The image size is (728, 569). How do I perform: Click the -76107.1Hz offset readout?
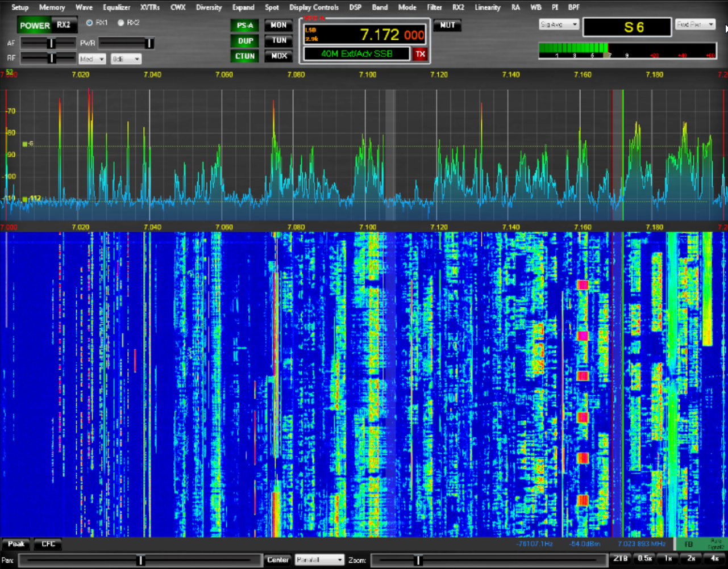pyautogui.click(x=534, y=544)
